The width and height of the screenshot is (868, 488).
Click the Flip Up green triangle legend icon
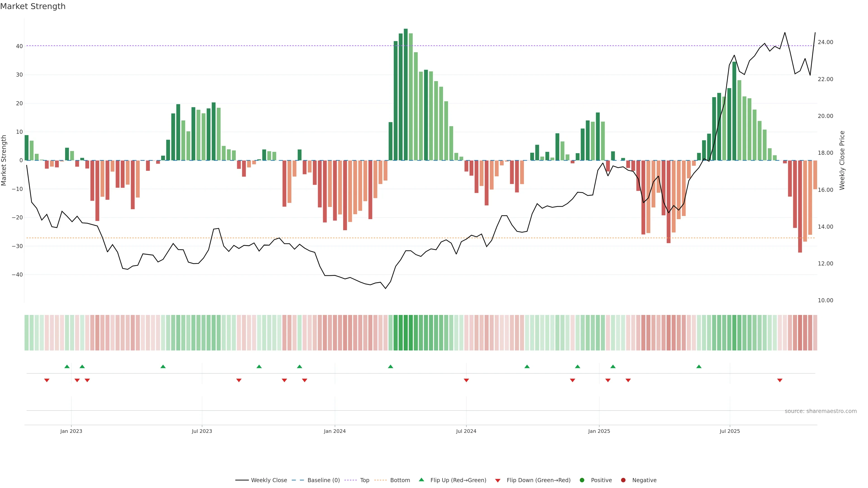[421, 480]
